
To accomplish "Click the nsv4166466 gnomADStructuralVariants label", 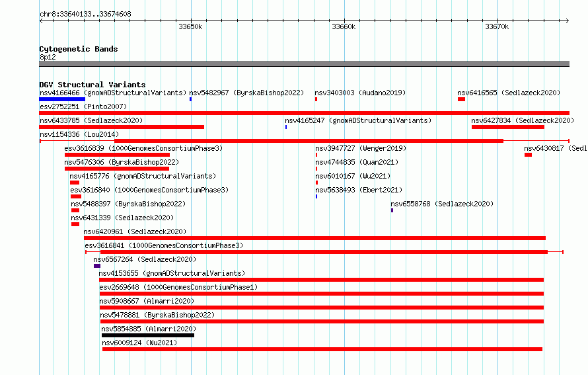I will pos(113,93).
